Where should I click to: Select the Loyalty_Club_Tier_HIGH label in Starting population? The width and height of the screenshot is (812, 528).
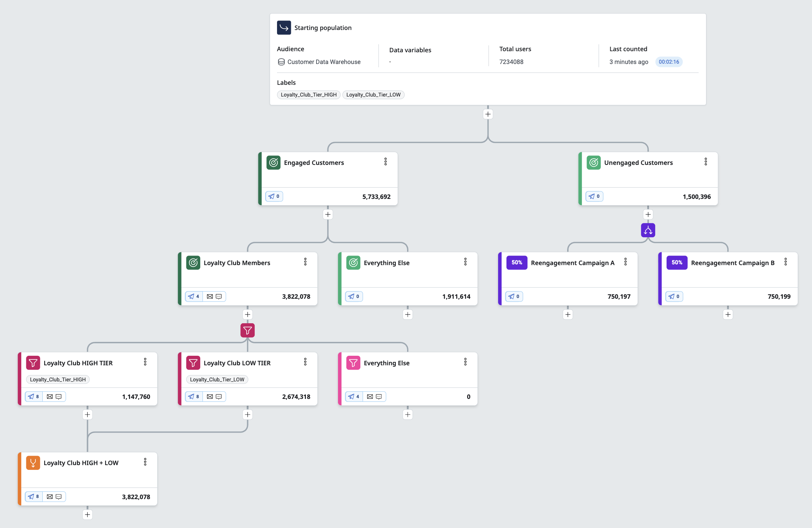click(309, 95)
